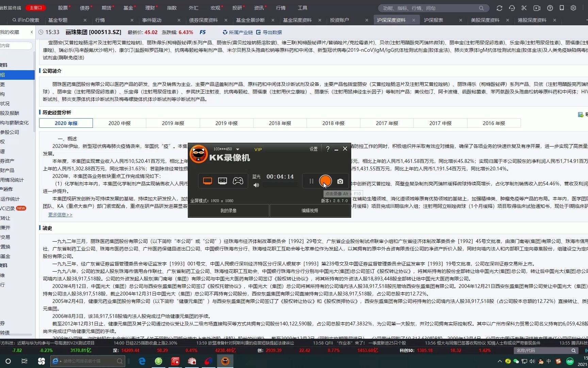Image resolution: width=588 pixels, height=368 pixels.
Task: Open KK recorder help question mark
Action: 328,149
